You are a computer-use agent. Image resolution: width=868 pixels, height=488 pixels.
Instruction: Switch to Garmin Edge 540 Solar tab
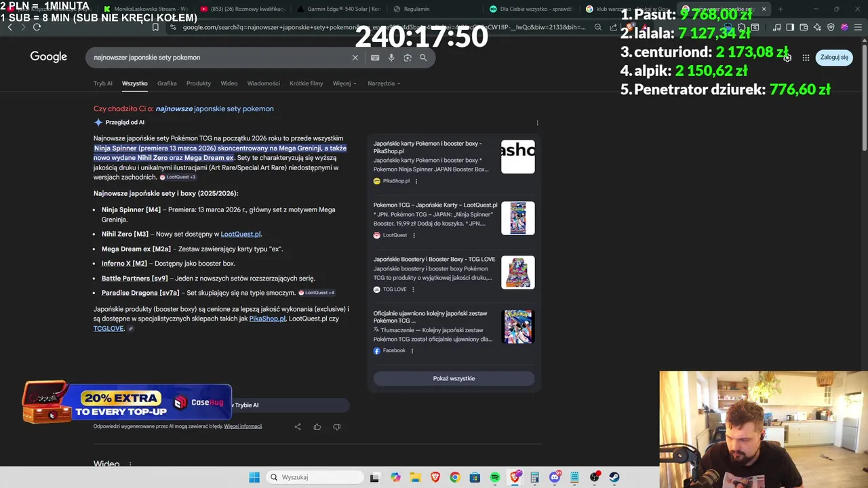tap(339, 9)
